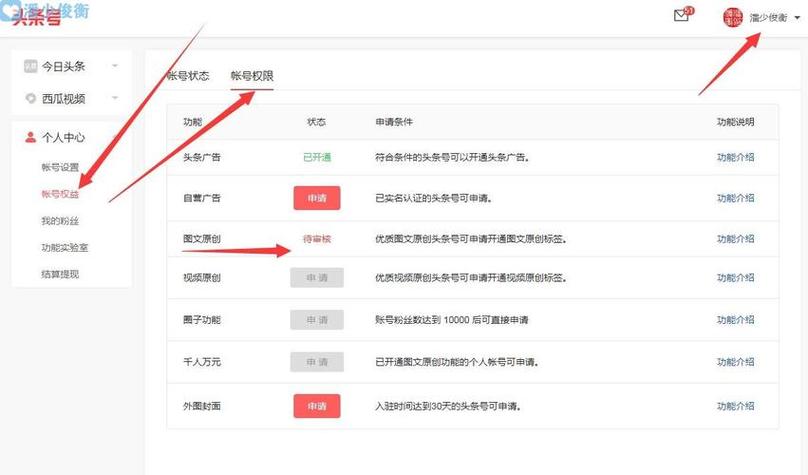Go to 帐号设置 in sidebar
This screenshot has width=808, height=475.
pyautogui.click(x=60, y=167)
